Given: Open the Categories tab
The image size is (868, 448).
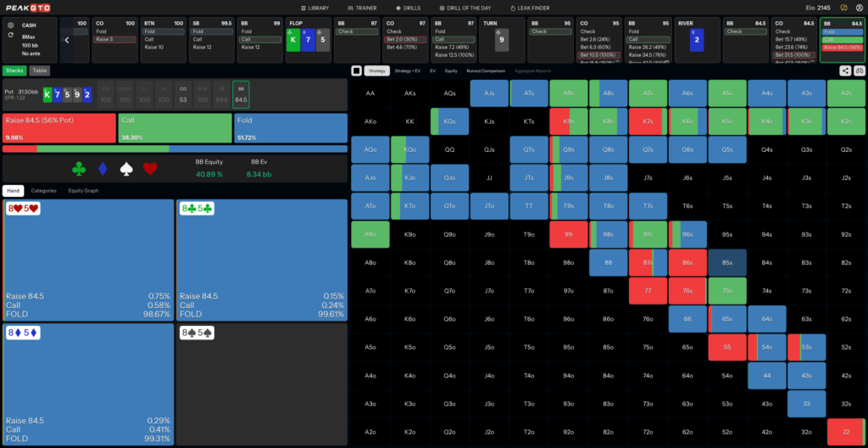Looking at the screenshot, I should pyautogui.click(x=44, y=191).
